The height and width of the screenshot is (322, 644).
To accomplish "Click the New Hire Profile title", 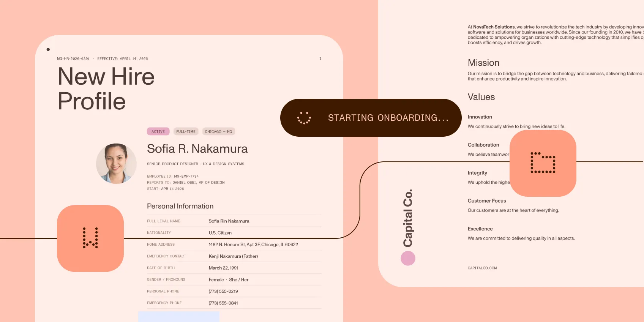I will coord(106,89).
